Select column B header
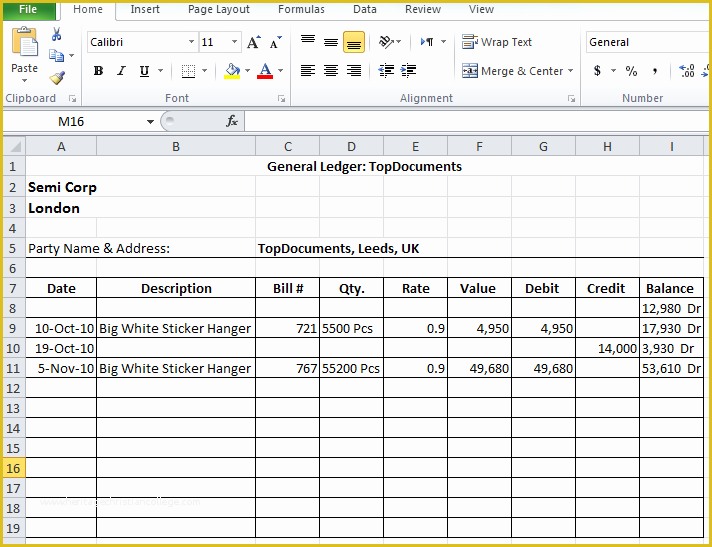The width and height of the screenshot is (712, 547). (176, 147)
